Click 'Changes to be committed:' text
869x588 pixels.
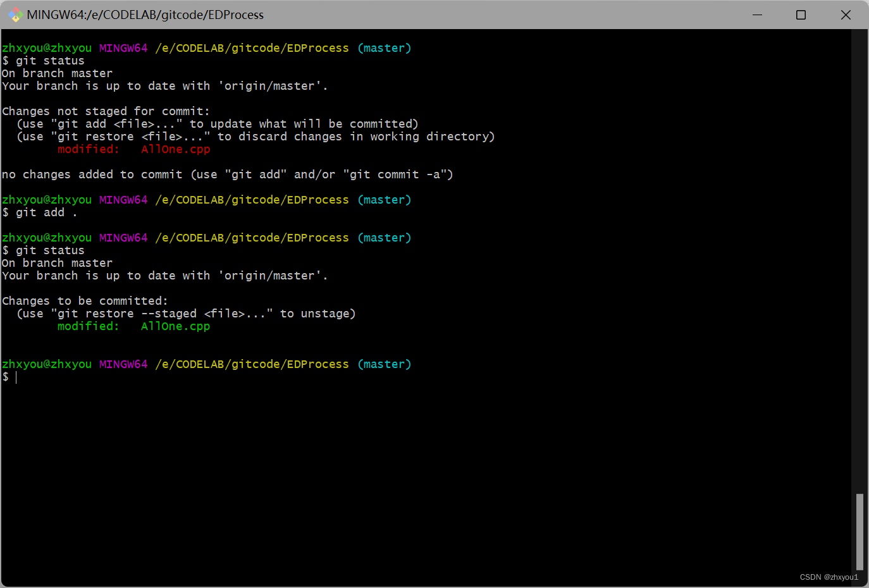point(85,301)
